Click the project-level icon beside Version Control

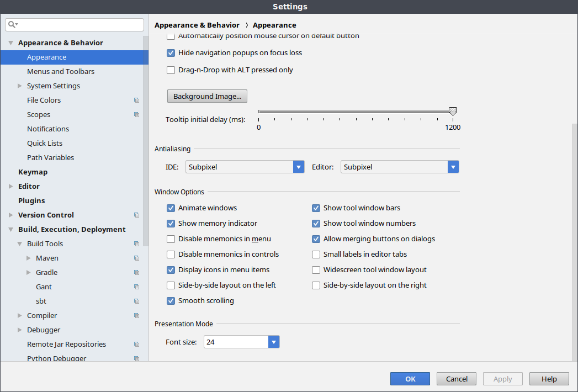point(136,215)
